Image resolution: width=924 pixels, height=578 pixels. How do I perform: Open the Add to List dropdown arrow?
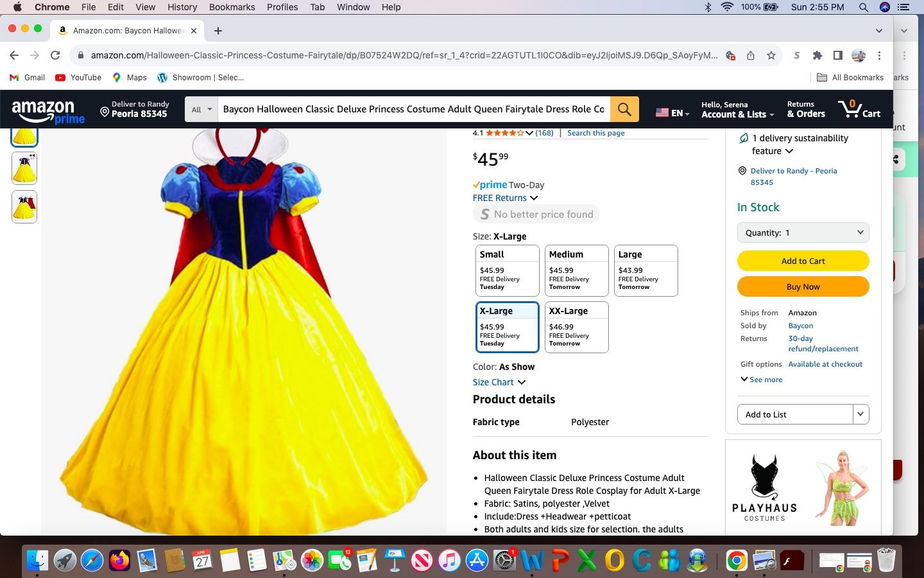pos(861,414)
